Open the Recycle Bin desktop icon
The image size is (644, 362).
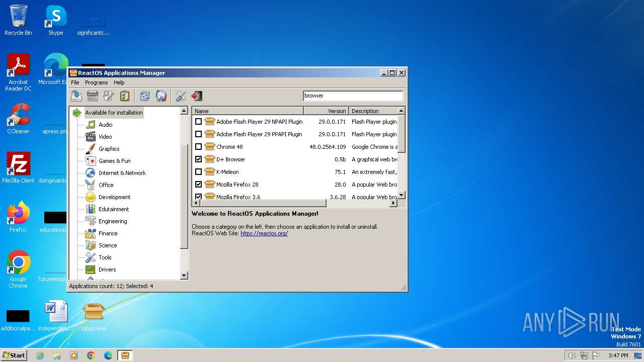[x=18, y=20]
